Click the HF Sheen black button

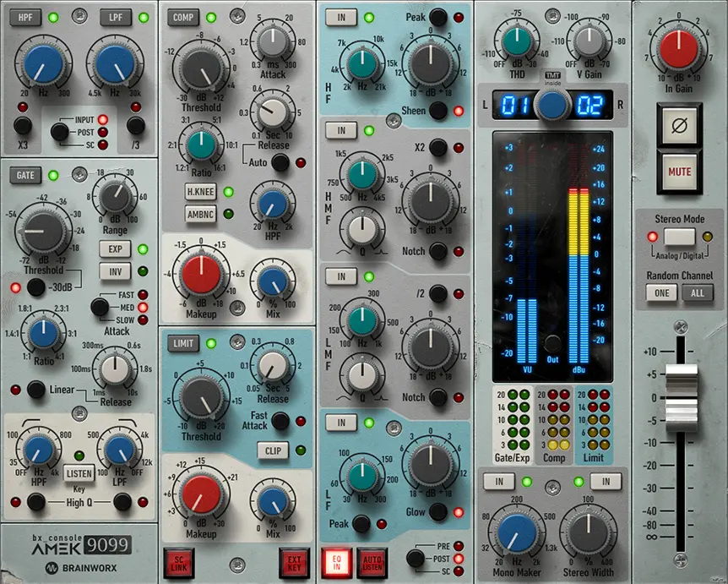[437, 111]
